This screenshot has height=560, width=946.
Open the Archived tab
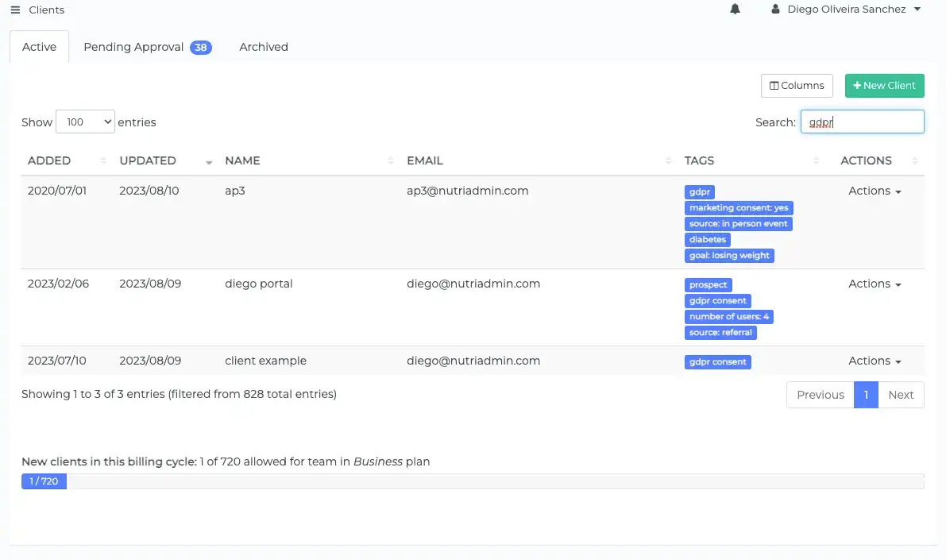tap(263, 47)
